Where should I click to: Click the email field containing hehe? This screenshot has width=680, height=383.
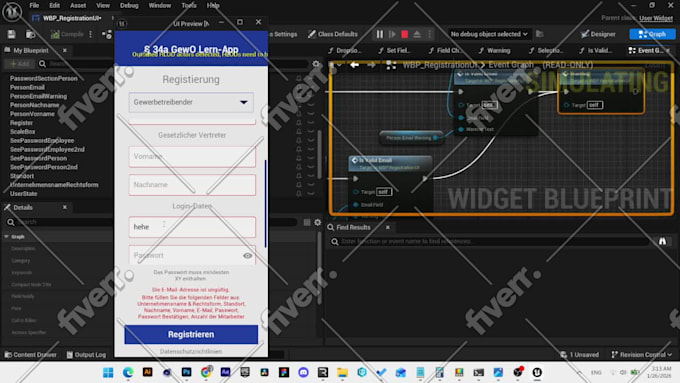coord(192,227)
